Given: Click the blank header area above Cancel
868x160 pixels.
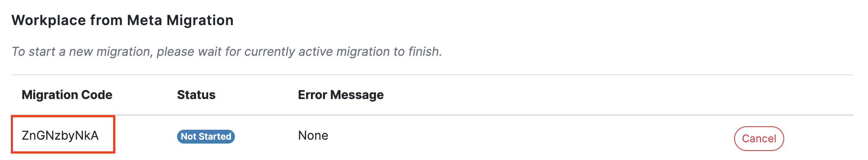Looking at the screenshot, I should (x=759, y=95).
